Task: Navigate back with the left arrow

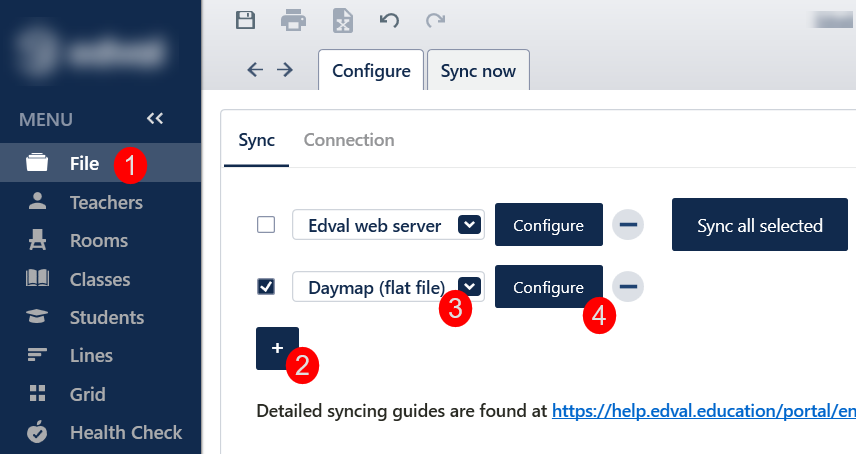Action: pyautogui.click(x=255, y=69)
